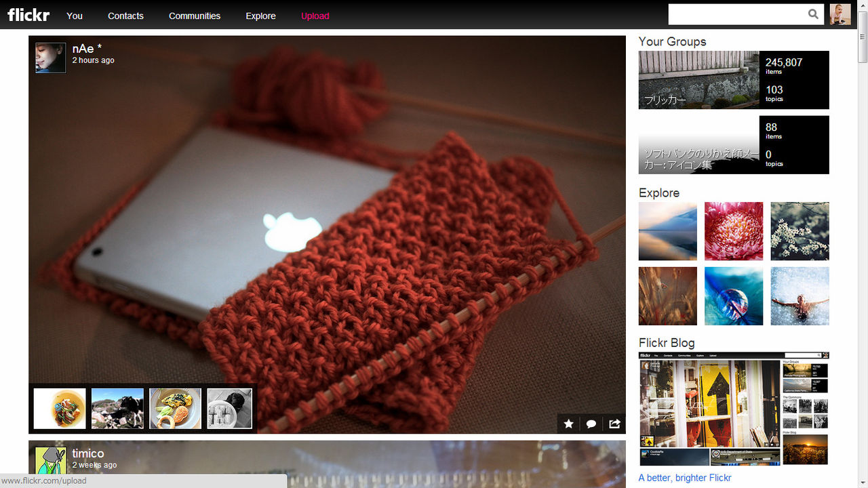The image size is (868, 488).
Task: Open the Flickr Blog heading
Action: pyautogui.click(x=667, y=343)
